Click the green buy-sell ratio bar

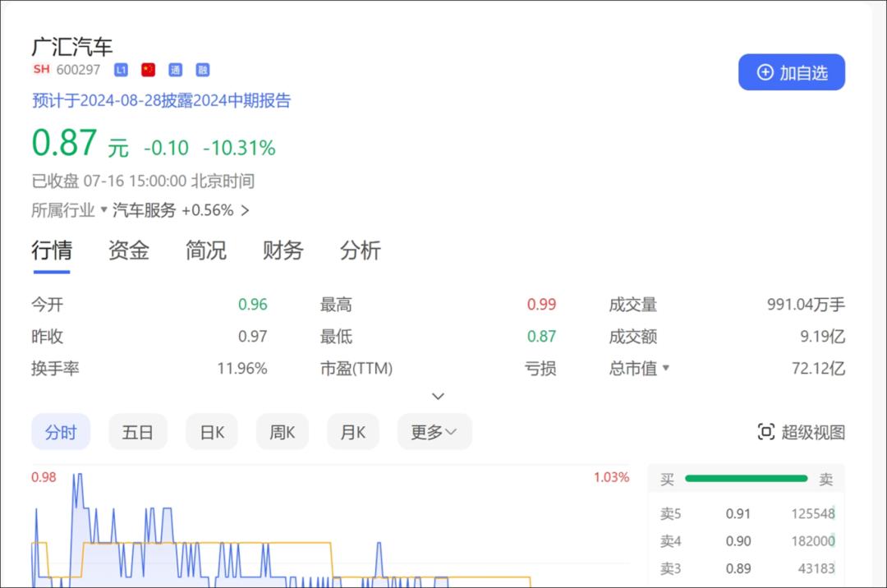tap(746, 479)
